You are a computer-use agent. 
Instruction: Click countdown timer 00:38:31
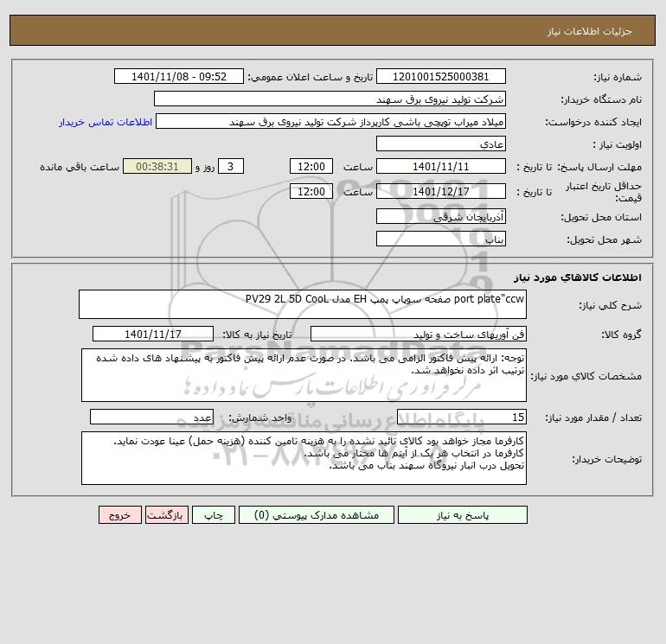point(157,167)
